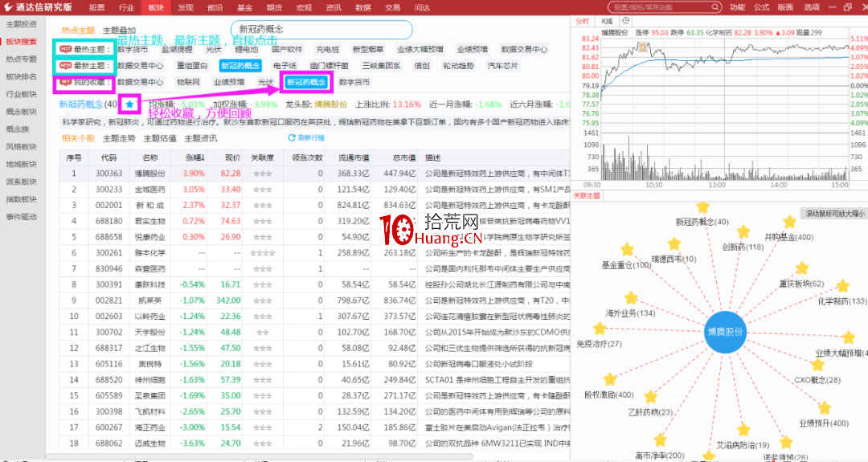Select table row 600267 海正药业
The image size is (868, 462).
tap(314, 427)
